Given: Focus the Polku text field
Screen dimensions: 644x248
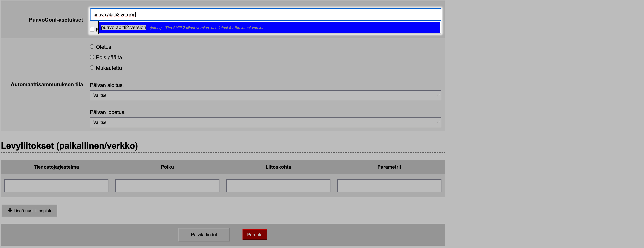Looking at the screenshot, I should (x=167, y=186).
